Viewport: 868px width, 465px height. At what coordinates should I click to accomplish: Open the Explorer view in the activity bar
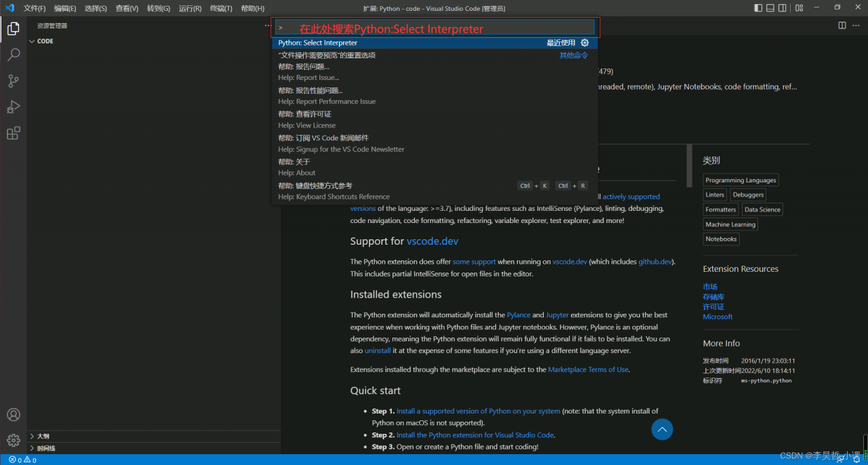click(x=13, y=28)
